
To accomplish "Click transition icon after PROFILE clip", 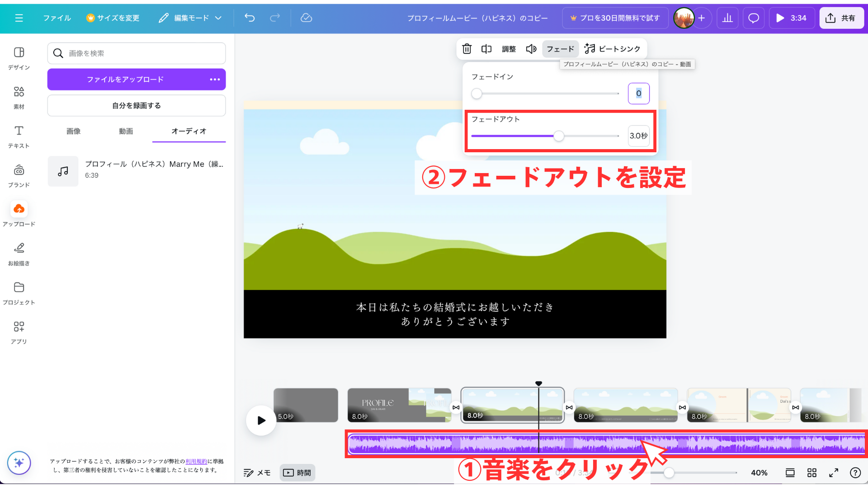I will pos(456,408).
